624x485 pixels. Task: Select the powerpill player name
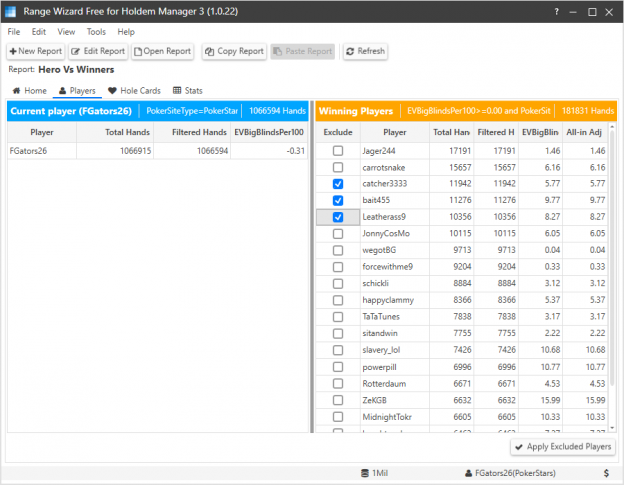pos(379,367)
